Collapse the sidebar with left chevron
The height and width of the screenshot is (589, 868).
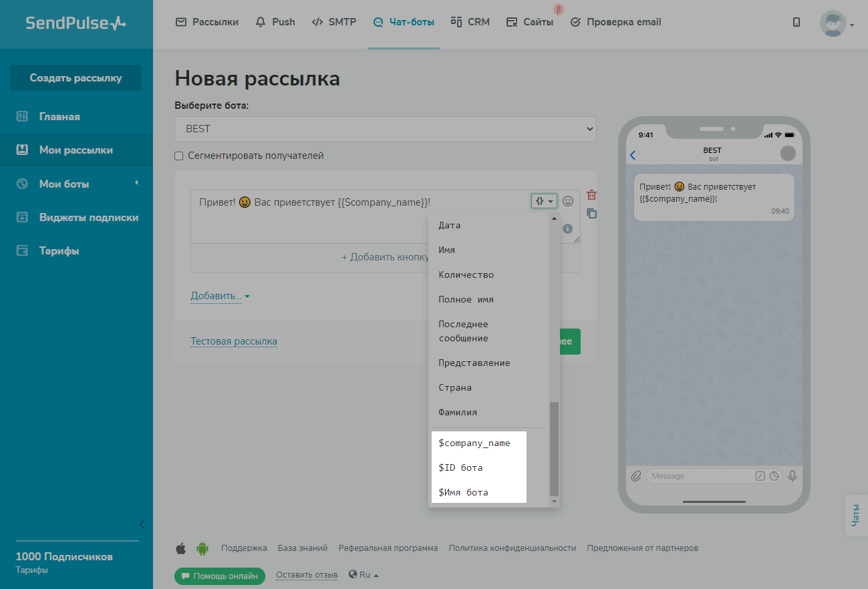(x=142, y=524)
